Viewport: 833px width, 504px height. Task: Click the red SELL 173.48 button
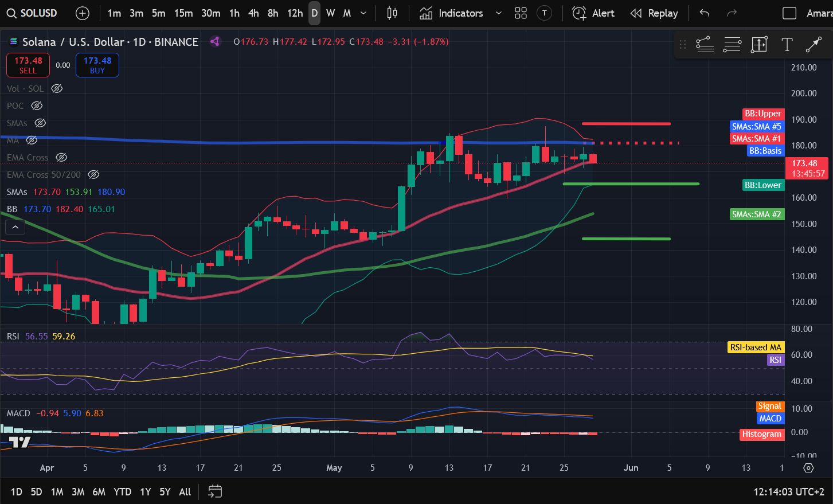28,65
